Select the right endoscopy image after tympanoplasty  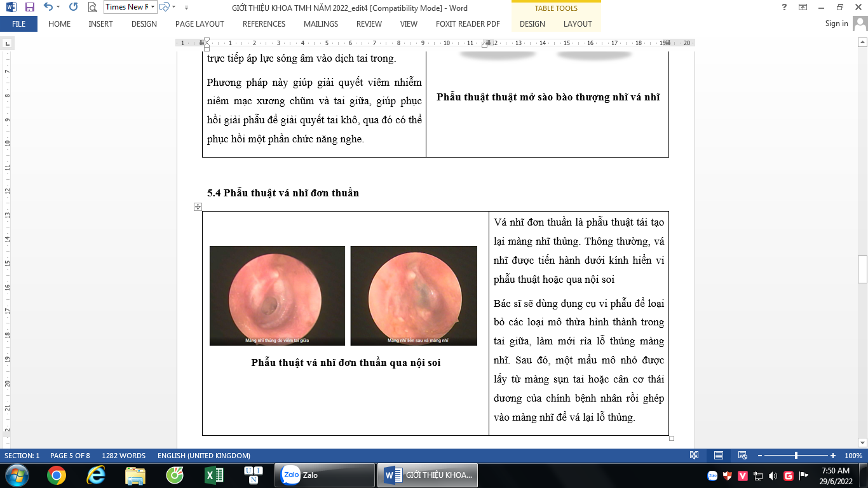click(414, 295)
